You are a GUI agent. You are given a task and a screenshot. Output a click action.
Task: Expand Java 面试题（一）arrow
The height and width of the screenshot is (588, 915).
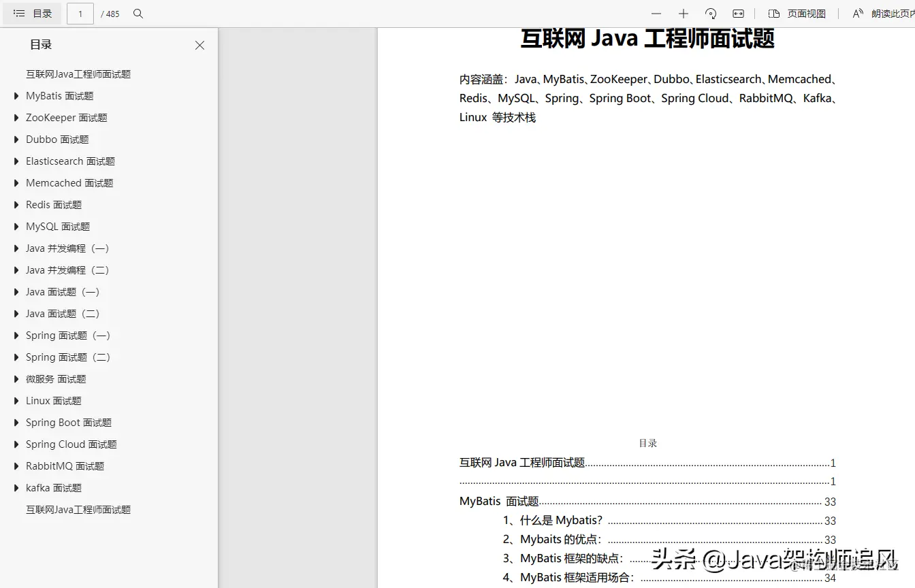16,292
